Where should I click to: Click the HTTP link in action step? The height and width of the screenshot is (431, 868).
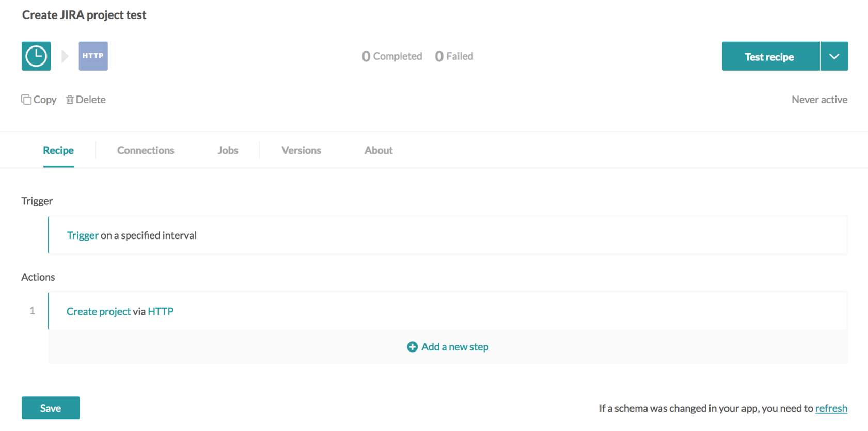pyautogui.click(x=161, y=311)
